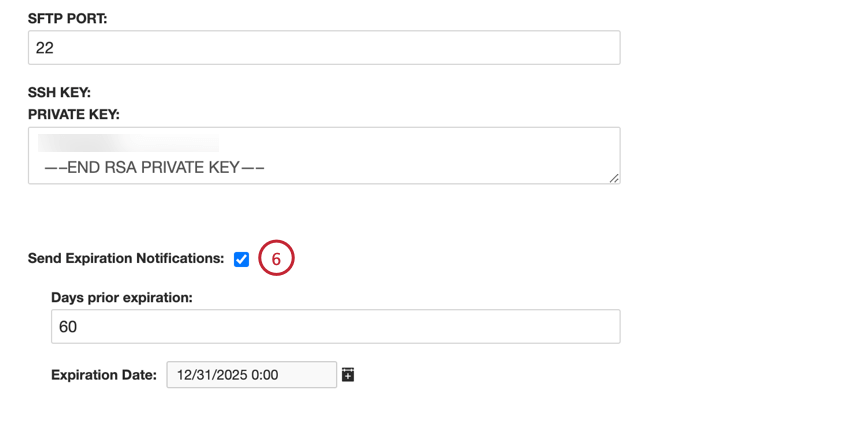Place cursor after the value 60
Screen dimensions: 850x425
80,327
